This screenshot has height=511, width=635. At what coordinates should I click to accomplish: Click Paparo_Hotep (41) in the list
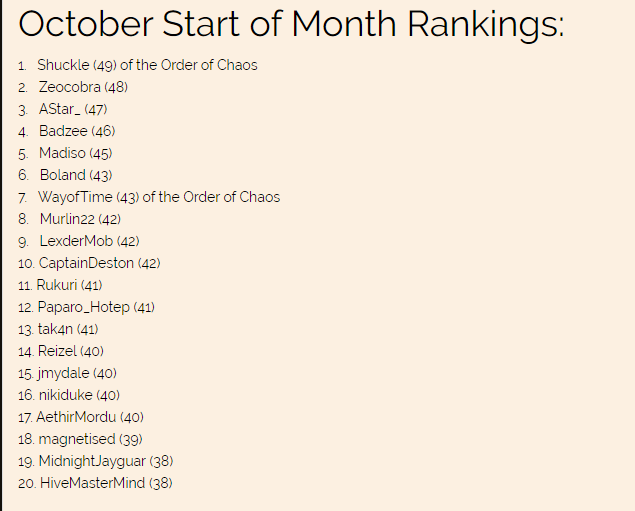(x=96, y=307)
